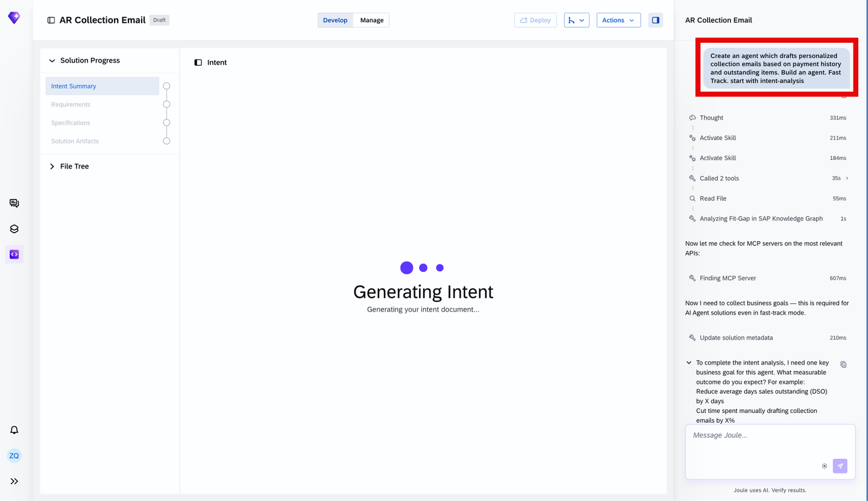
Task: Open the ZQ user avatar
Action: [x=14, y=456]
